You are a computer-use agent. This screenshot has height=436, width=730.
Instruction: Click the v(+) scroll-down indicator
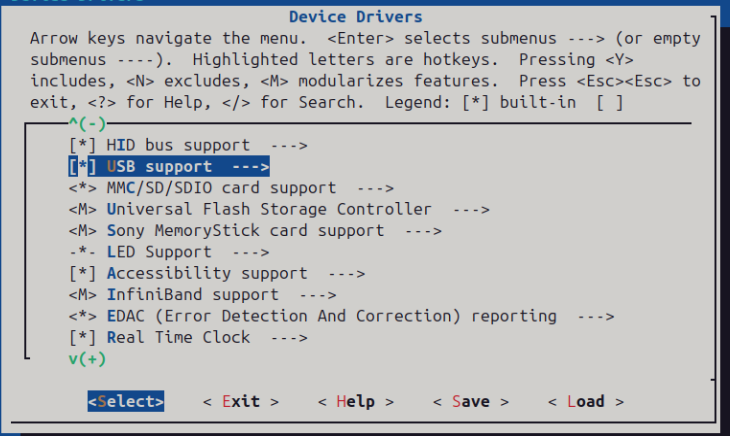88,359
